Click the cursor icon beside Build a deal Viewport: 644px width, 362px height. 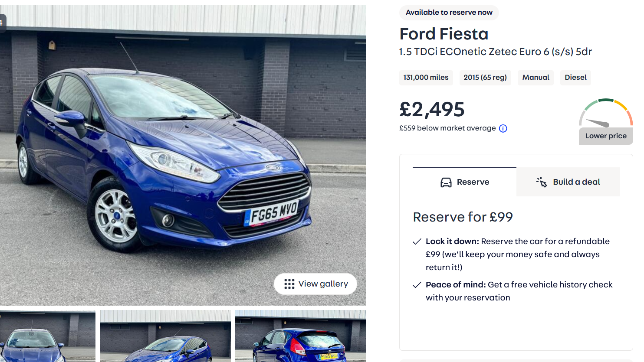(541, 182)
